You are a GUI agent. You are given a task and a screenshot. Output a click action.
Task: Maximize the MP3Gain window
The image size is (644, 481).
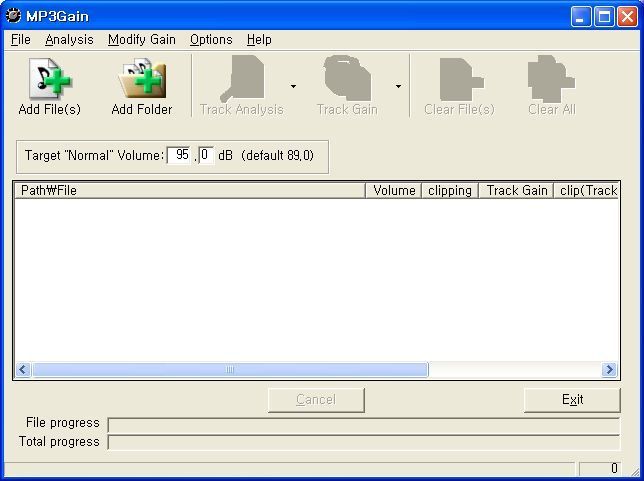tap(604, 16)
